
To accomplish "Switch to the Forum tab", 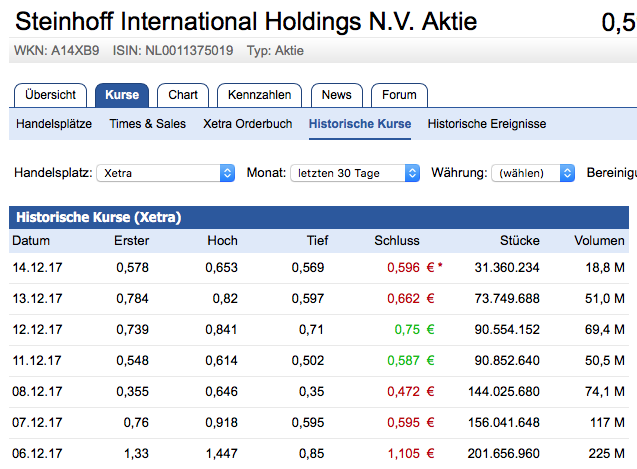I will (x=399, y=95).
